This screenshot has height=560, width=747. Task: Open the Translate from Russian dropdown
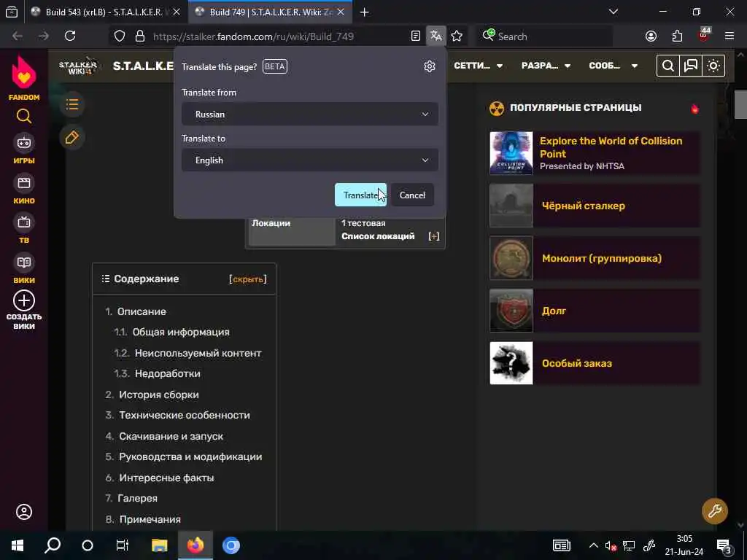309,114
